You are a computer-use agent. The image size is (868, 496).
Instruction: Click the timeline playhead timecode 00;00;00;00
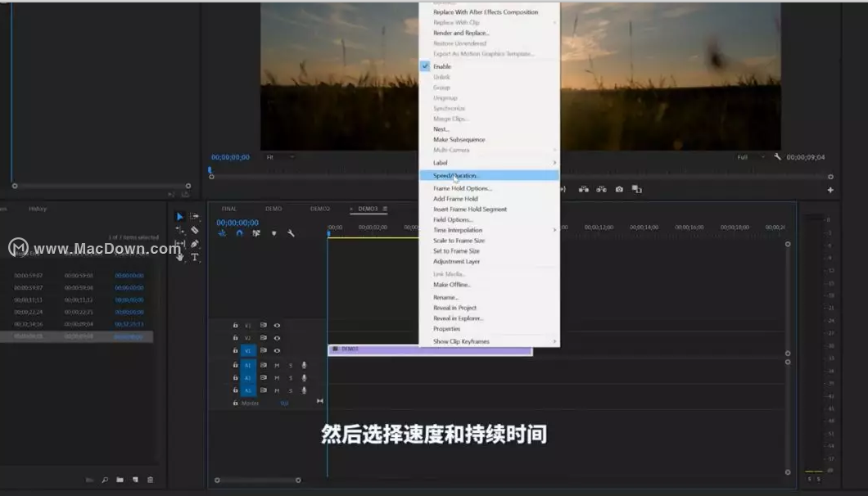pos(237,223)
